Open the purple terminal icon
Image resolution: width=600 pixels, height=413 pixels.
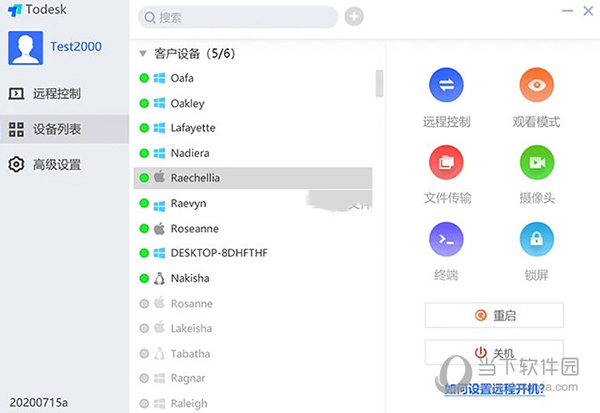pyautogui.click(x=446, y=239)
